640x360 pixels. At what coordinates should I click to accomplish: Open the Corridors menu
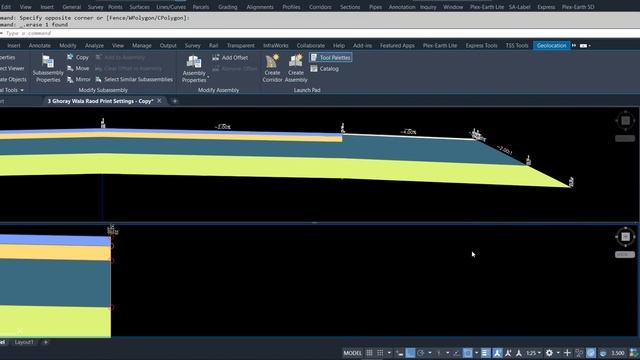pos(320,7)
